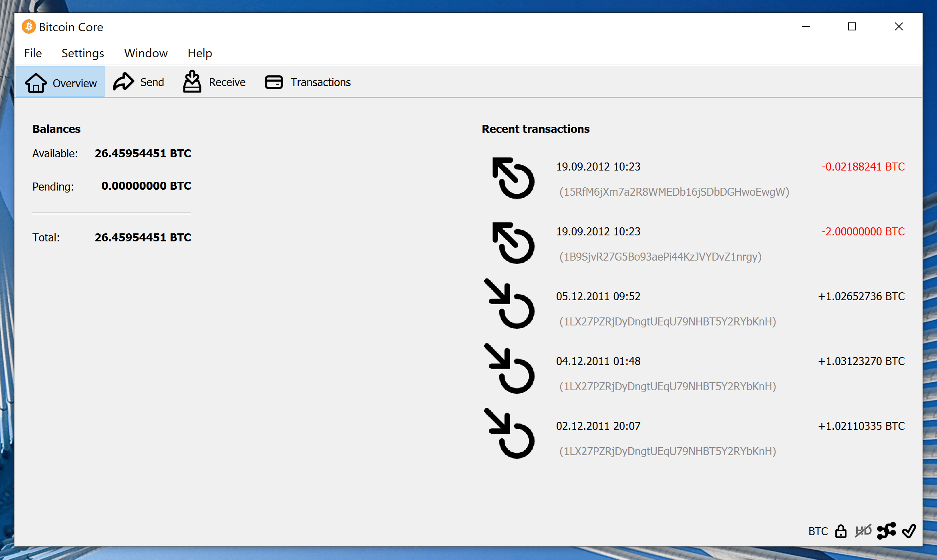Click address 1B9SjvR27G5Bo93aePi44KzJVYDvZ1nrgy
Image resolution: width=937 pixels, height=560 pixels.
pyautogui.click(x=660, y=257)
